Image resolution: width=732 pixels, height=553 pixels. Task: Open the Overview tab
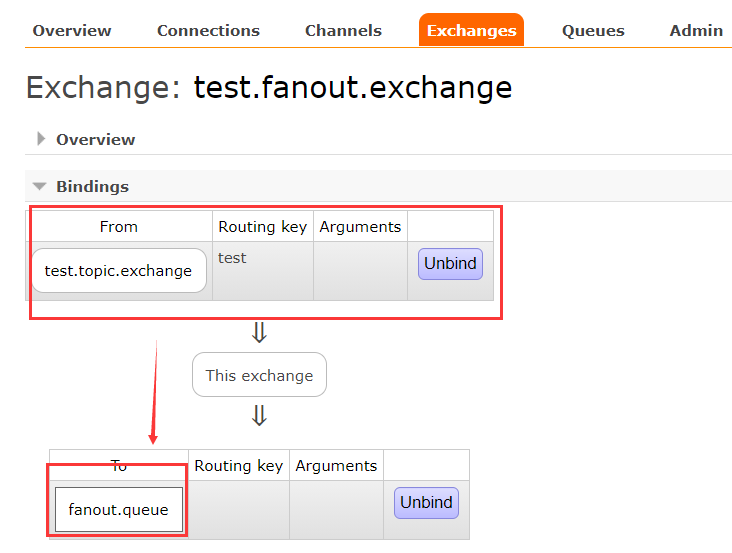(70, 30)
